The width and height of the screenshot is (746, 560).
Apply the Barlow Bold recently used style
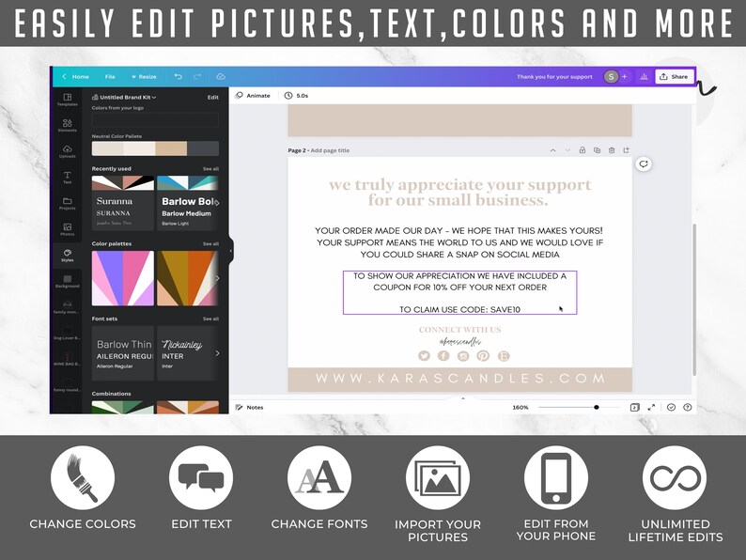click(x=188, y=203)
